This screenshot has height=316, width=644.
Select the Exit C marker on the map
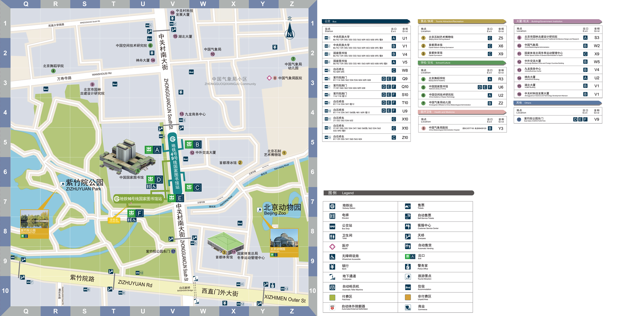click(x=193, y=188)
